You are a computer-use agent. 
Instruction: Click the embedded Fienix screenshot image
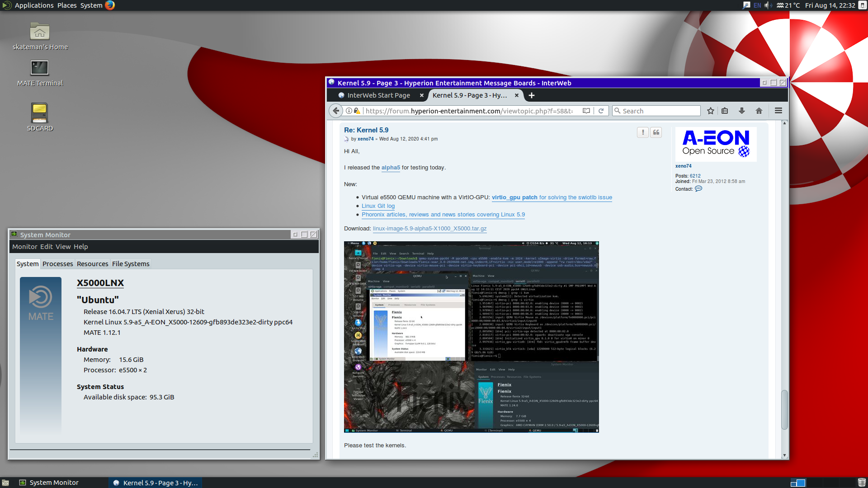(x=471, y=337)
